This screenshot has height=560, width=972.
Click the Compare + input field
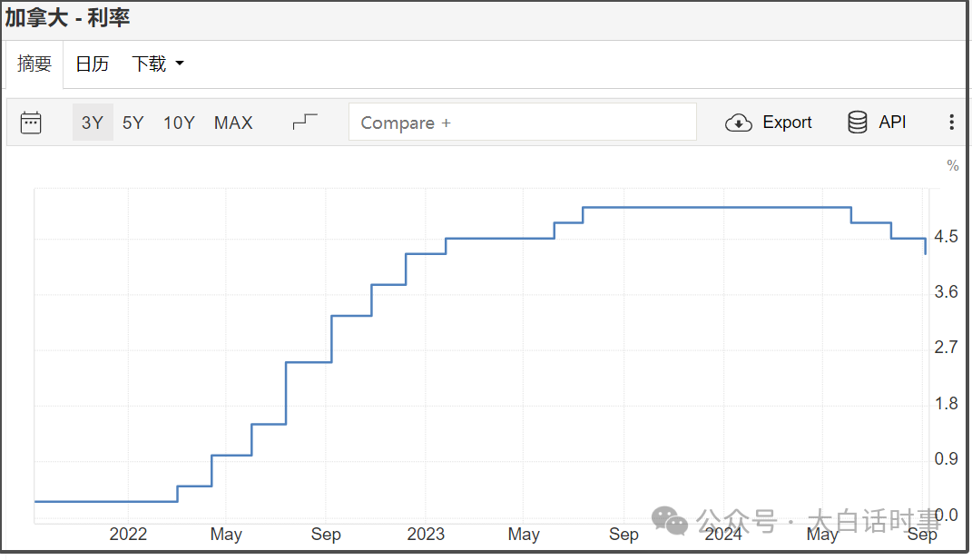click(x=522, y=123)
